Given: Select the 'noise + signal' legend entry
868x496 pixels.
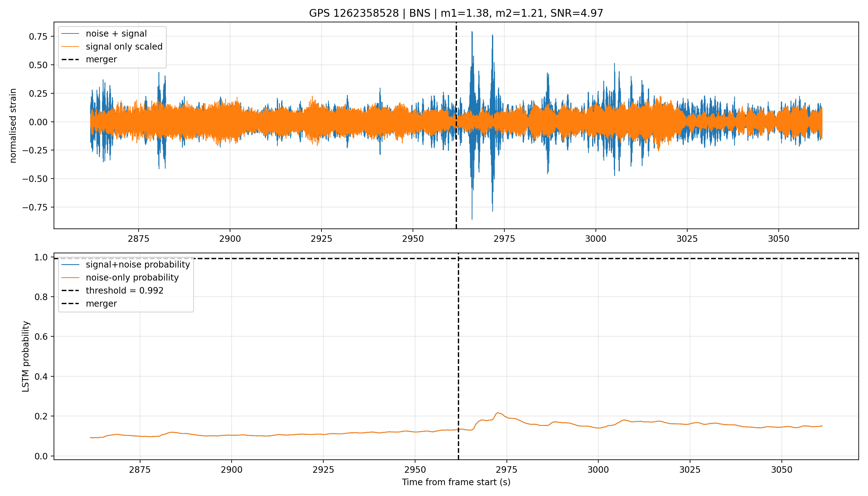Looking at the screenshot, I should point(116,34).
